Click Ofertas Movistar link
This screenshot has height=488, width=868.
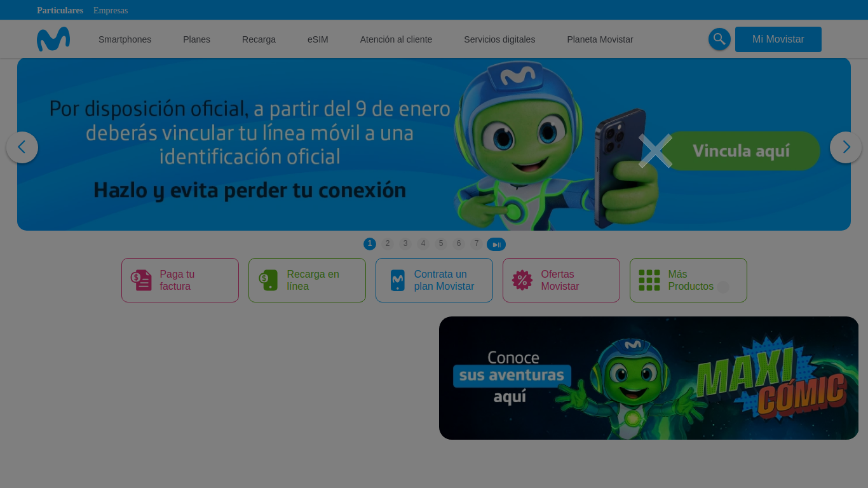click(x=561, y=280)
